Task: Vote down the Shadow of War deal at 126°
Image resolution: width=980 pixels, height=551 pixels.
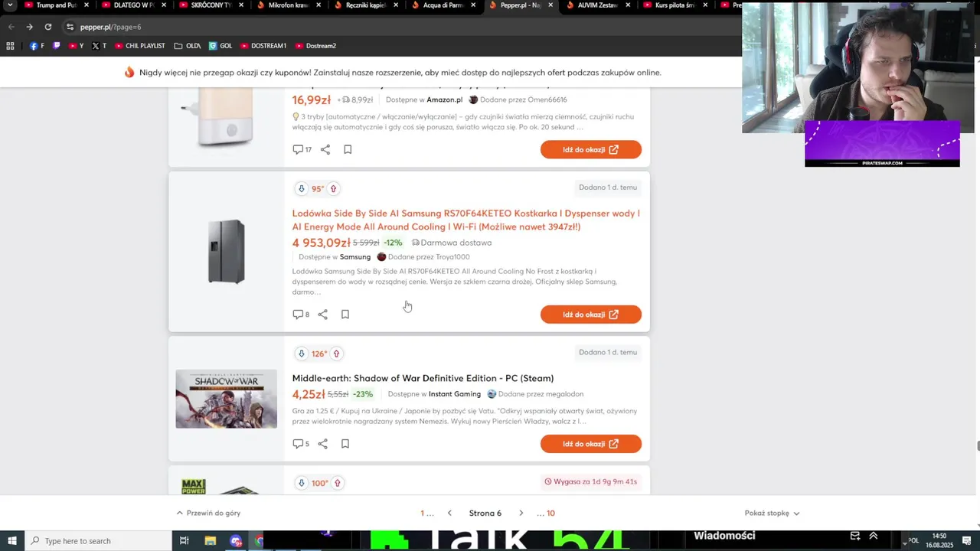Action: (302, 354)
